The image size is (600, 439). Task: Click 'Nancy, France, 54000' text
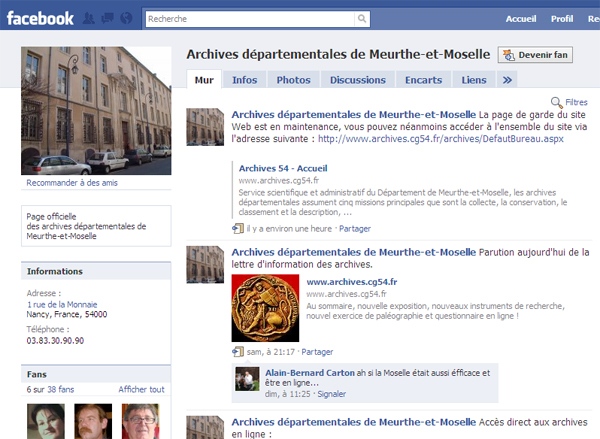pyautogui.click(x=67, y=314)
